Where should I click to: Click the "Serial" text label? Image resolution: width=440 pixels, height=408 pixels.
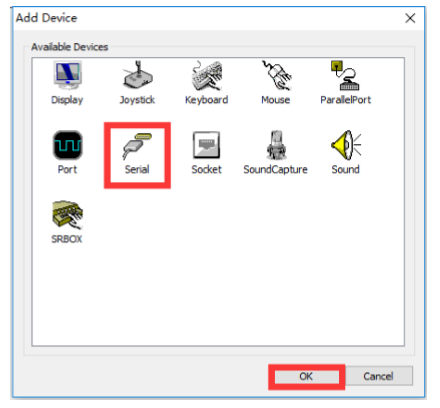pyautogui.click(x=137, y=169)
